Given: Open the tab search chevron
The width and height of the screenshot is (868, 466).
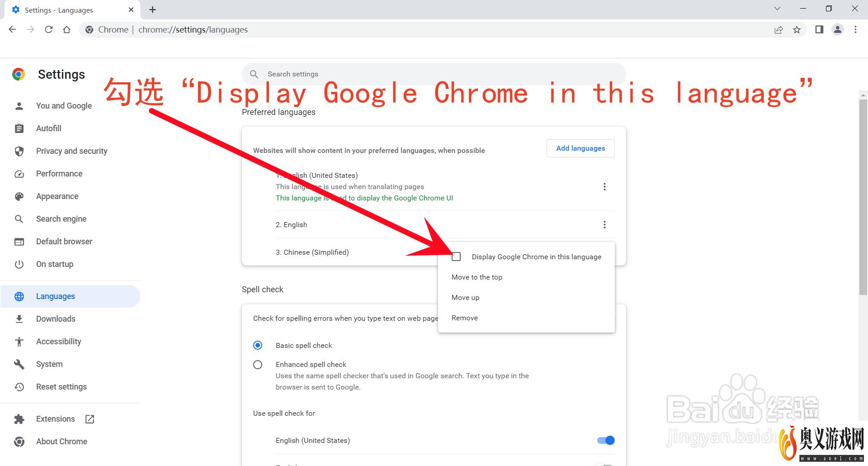Looking at the screenshot, I should [x=777, y=9].
